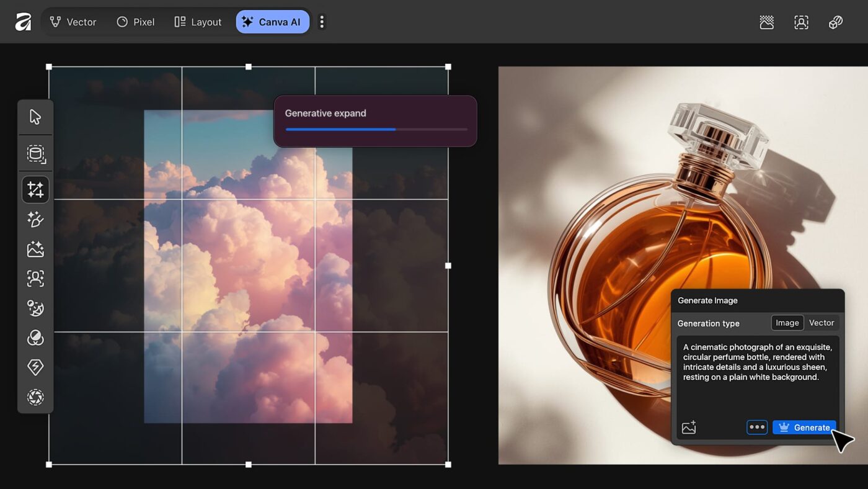Screen dimensions: 868x489
Task: Click the lightning bolt diamond tool
Action: coord(35,367)
